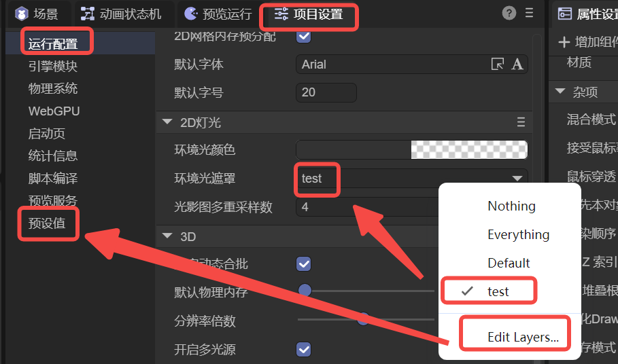Choose Edit Layers... from the popup menu
The image size is (618, 364).
point(523,337)
